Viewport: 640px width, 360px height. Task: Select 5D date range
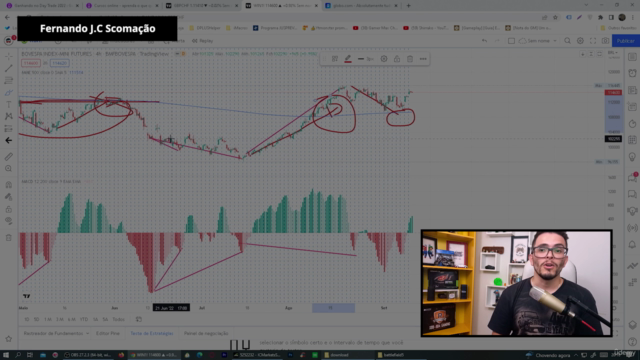[x=36, y=319]
